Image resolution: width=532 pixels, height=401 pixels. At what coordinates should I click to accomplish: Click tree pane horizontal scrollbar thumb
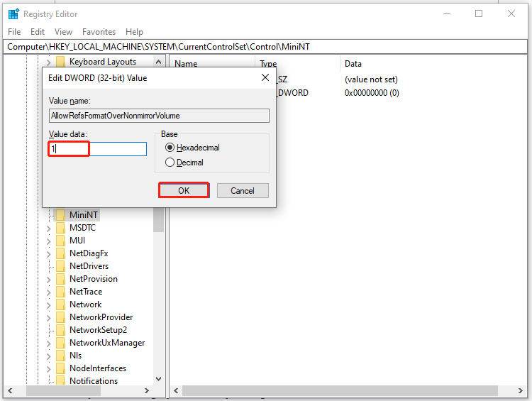63,390
